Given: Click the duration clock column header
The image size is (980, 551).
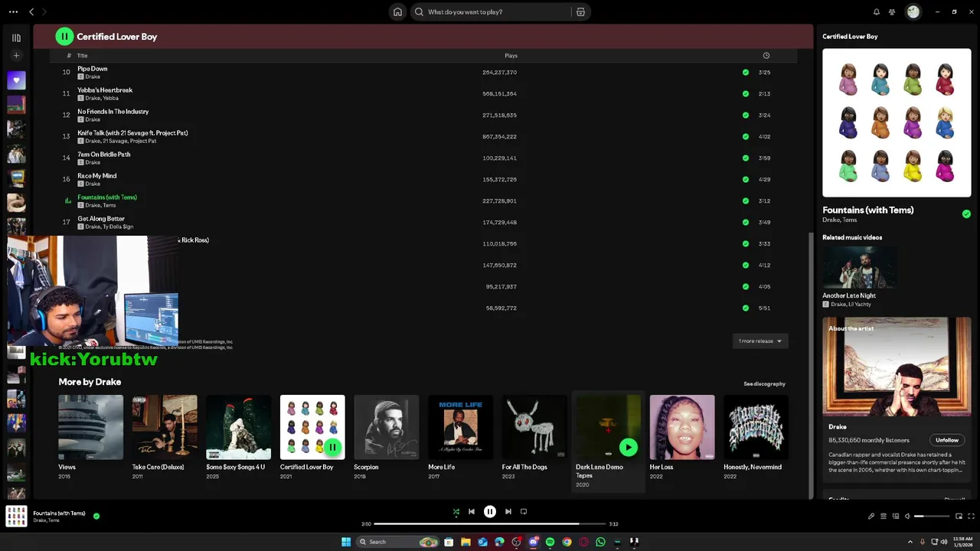Looking at the screenshot, I should (766, 55).
